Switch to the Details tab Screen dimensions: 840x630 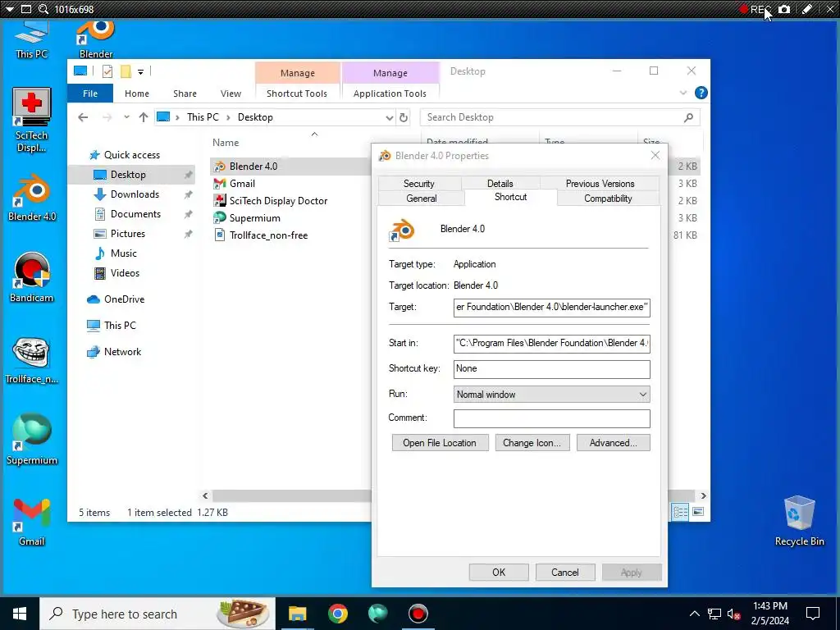(500, 183)
